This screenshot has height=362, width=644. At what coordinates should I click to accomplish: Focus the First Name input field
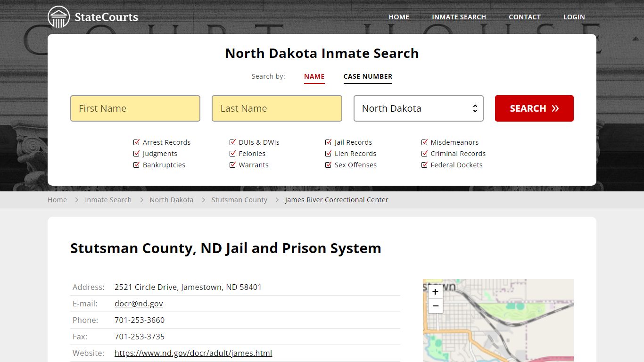click(x=135, y=108)
